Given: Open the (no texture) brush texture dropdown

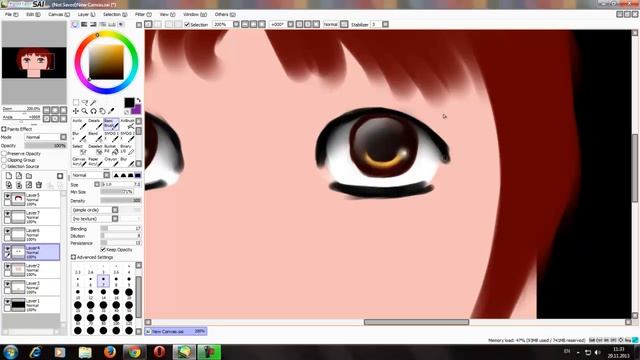Looking at the screenshot, I should click(x=95, y=219).
